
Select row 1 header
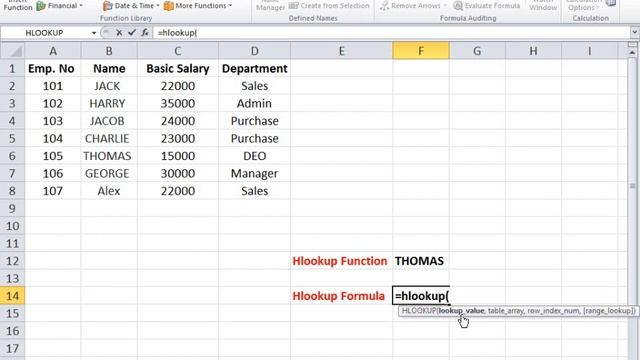12,68
